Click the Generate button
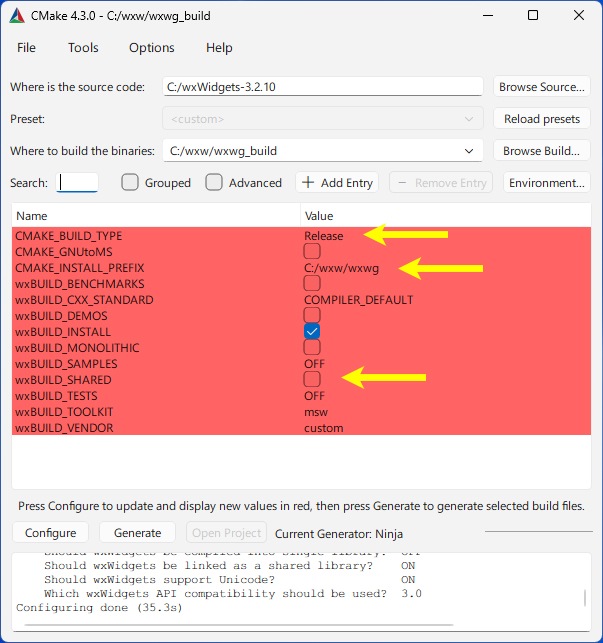Viewport: 603px width, 643px height. pos(137,532)
